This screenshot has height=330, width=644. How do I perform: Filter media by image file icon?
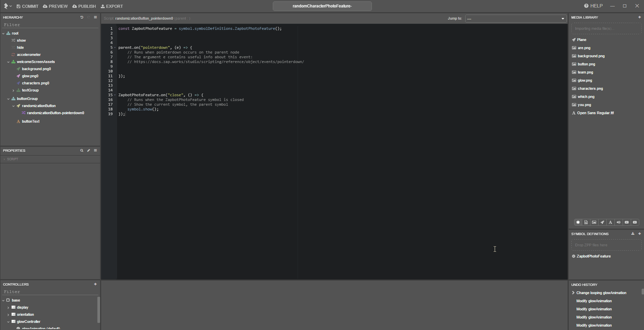click(586, 222)
